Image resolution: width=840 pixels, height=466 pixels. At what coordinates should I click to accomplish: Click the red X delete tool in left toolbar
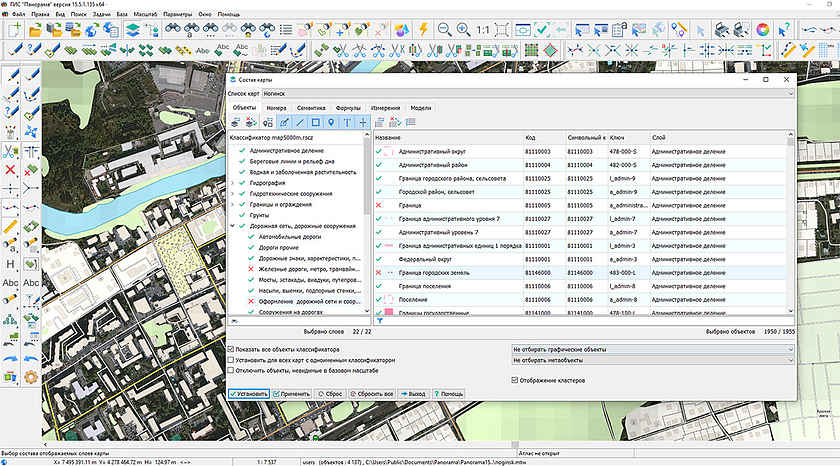pyautogui.click(x=10, y=170)
